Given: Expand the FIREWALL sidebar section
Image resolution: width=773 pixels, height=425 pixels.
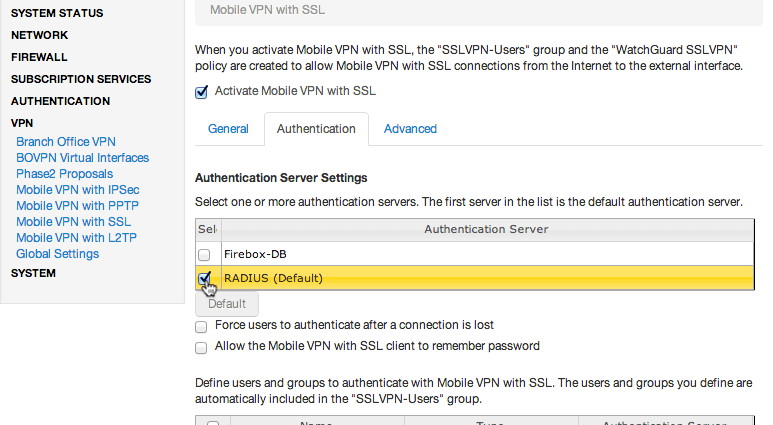Looking at the screenshot, I should [39, 57].
